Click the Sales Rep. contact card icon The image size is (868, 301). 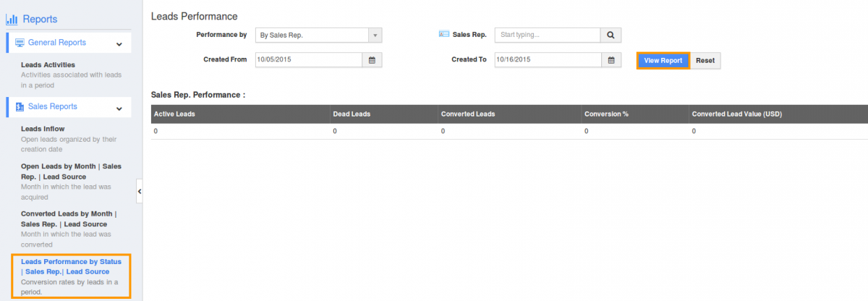444,34
